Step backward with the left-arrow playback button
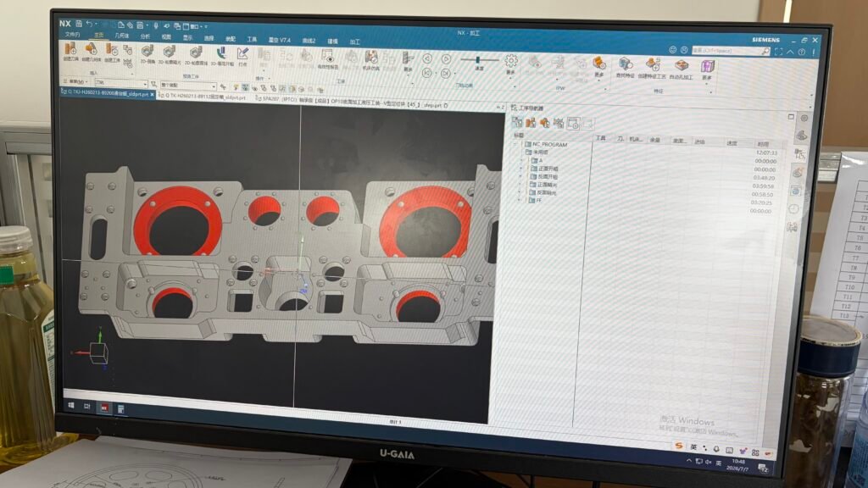 [x=427, y=58]
